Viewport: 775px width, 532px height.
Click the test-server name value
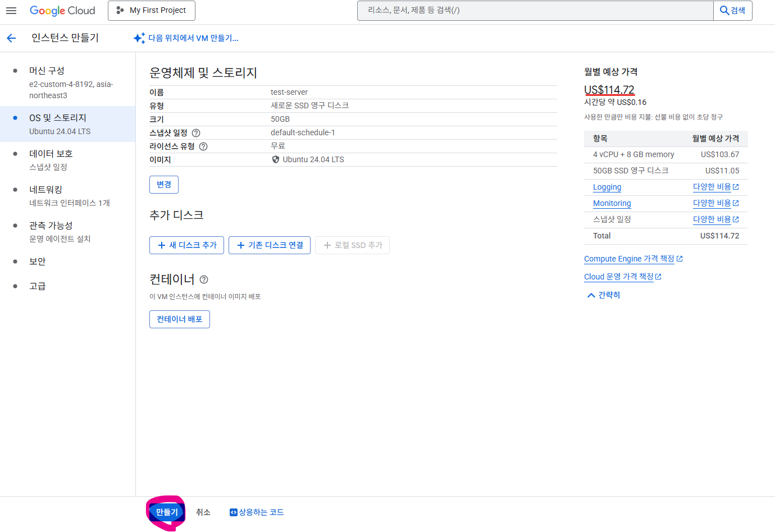pos(289,92)
